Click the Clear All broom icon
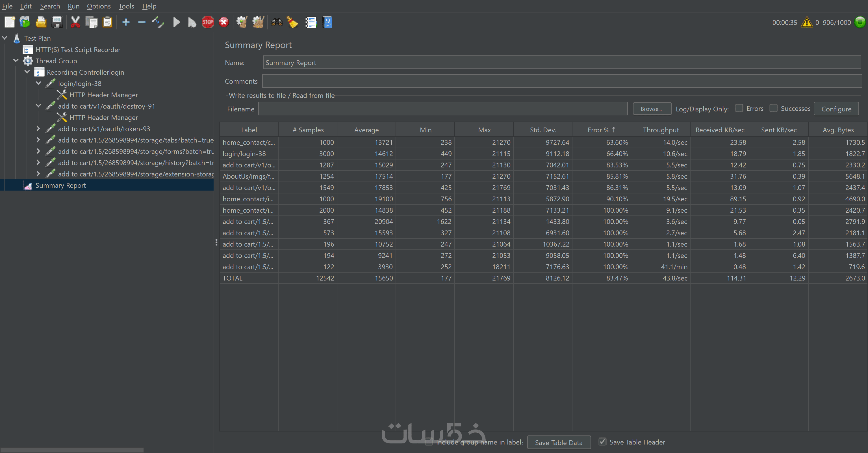Screen dimensions: 868x453 pyautogui.click(x=259, y=23)
